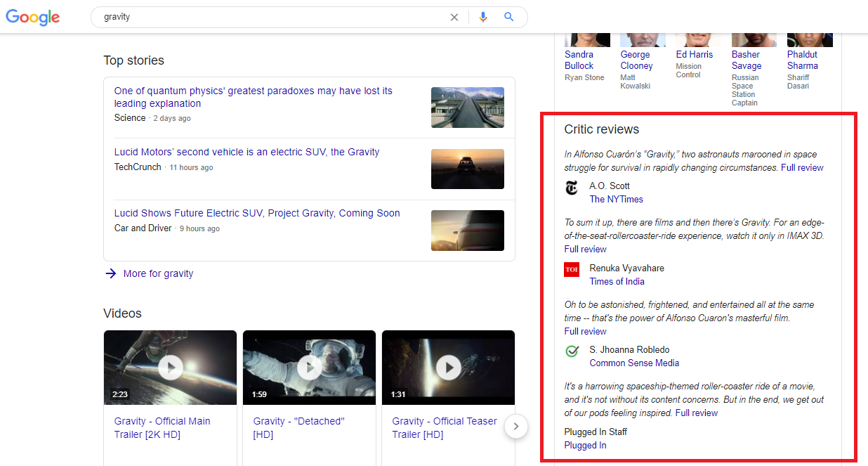Open the quantum physics paradoxes story
Image resolution: width=868 pixels, height=466 pixels.
254,97
